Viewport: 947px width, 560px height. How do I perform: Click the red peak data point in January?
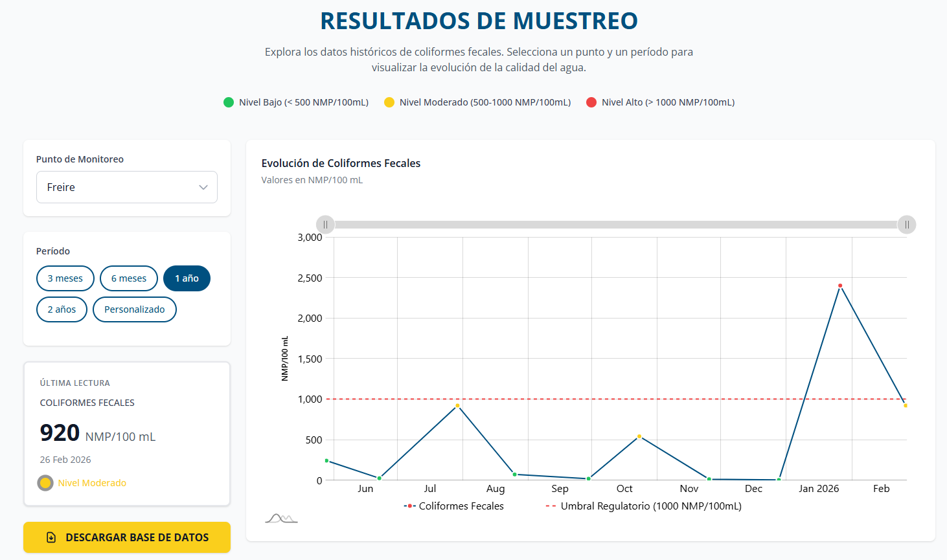840,286
